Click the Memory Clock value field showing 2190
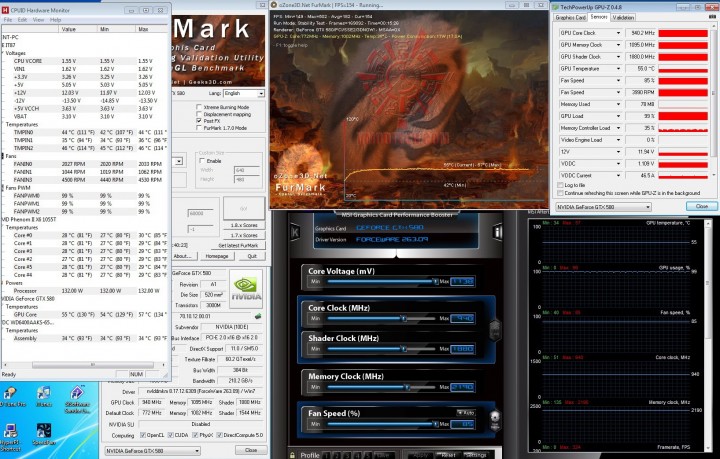The width and height of the screenshot is (720, 459). coord(462,387)
